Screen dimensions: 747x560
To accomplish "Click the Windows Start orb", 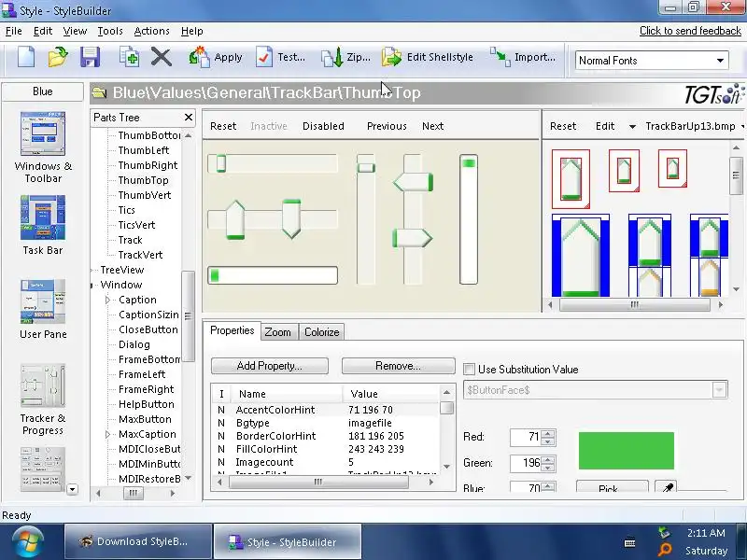I will click(x=27, y=542).
